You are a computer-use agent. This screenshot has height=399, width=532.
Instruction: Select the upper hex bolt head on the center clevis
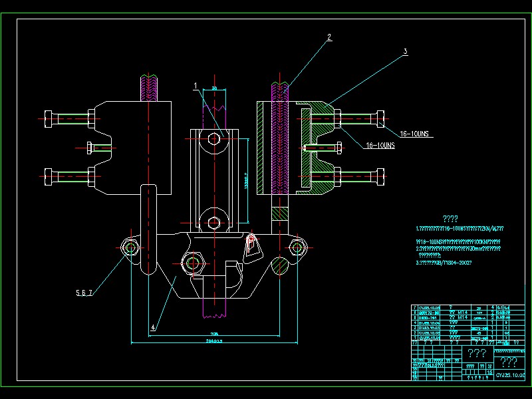[213, 139]
